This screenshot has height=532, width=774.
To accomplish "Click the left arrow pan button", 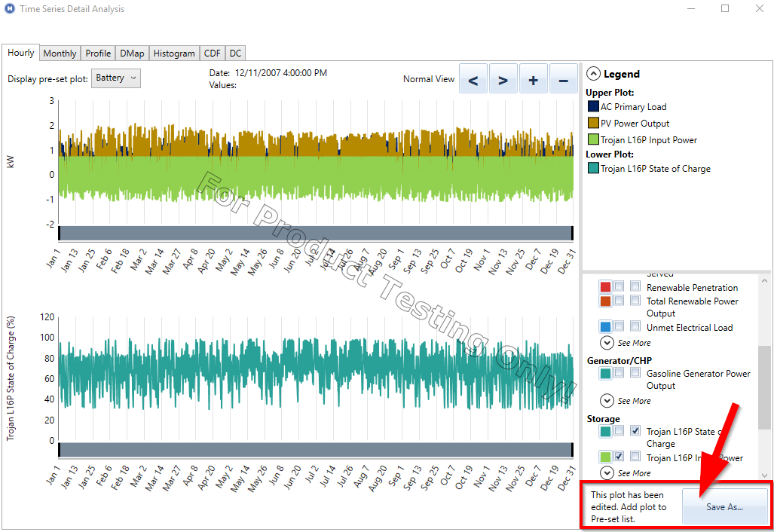I will click(x=473, y=79).
